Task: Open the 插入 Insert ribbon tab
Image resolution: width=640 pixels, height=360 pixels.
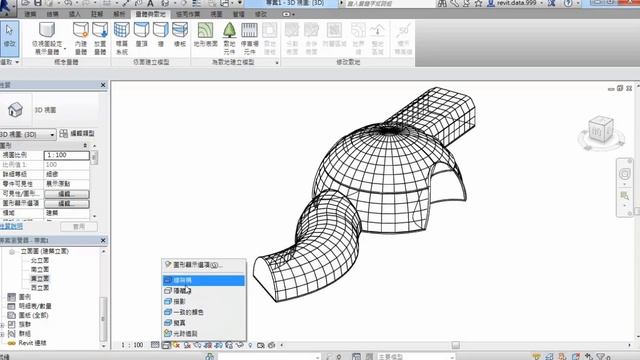Action: click(75, 14)
